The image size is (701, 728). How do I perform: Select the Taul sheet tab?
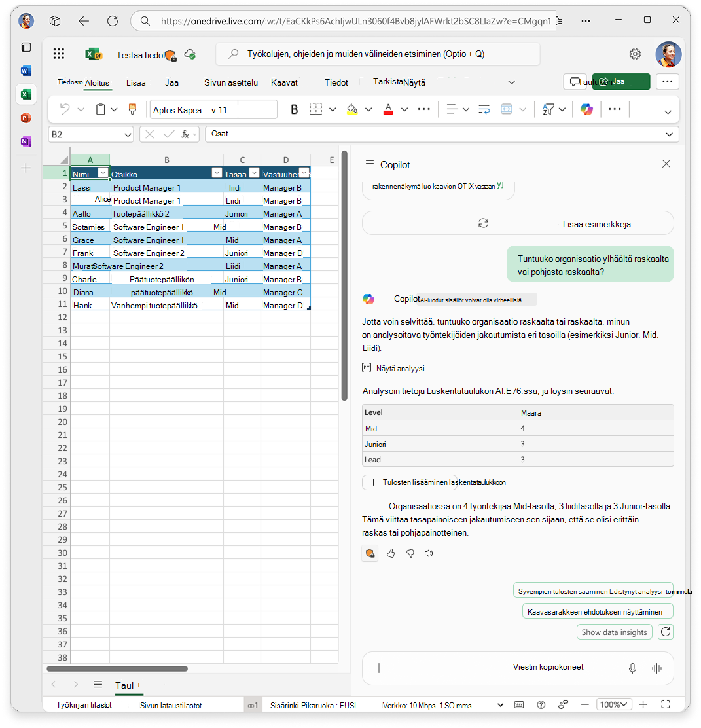tap(128, 685)
